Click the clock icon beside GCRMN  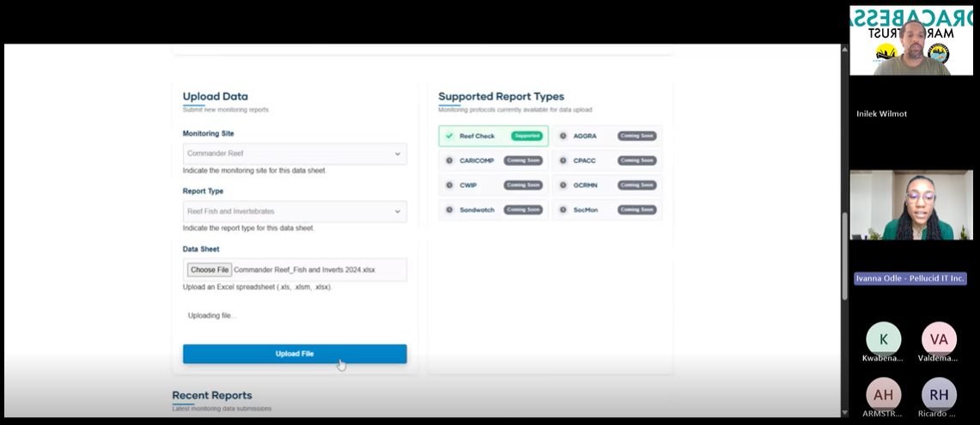[x=563, y=185]
